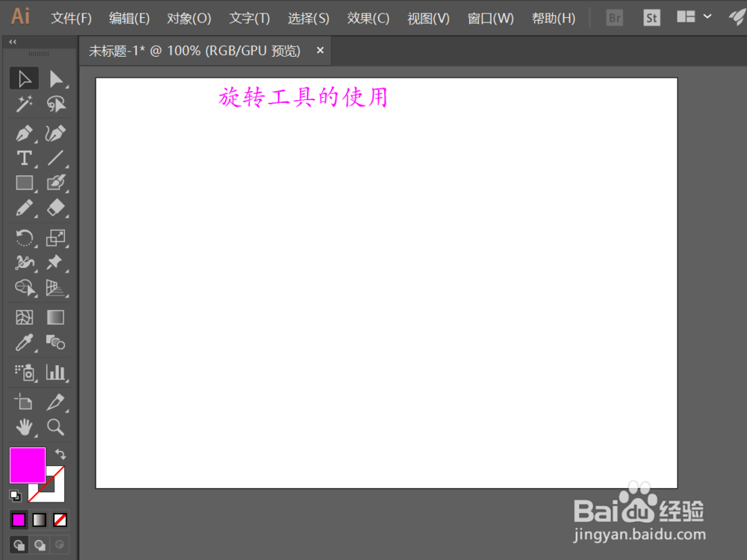Select the Rotate tool

tap(24, 237)
